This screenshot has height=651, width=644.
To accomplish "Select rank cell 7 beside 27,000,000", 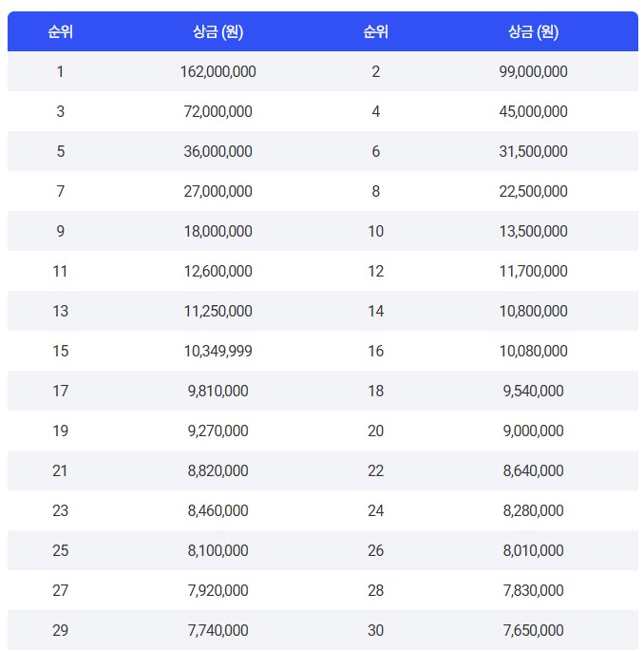I will [60, 191].
